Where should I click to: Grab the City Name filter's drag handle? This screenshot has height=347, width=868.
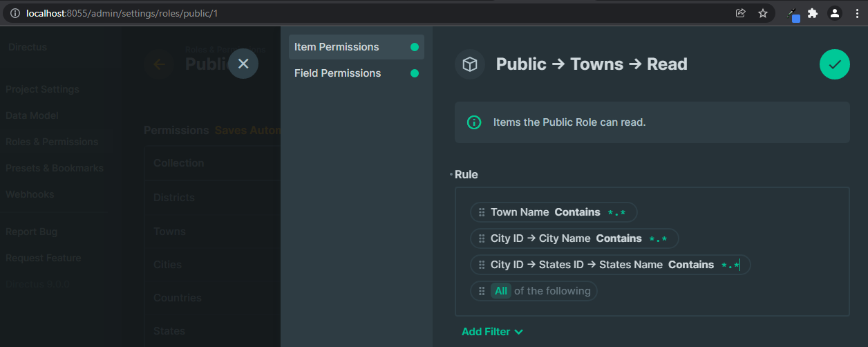[482, 238]
